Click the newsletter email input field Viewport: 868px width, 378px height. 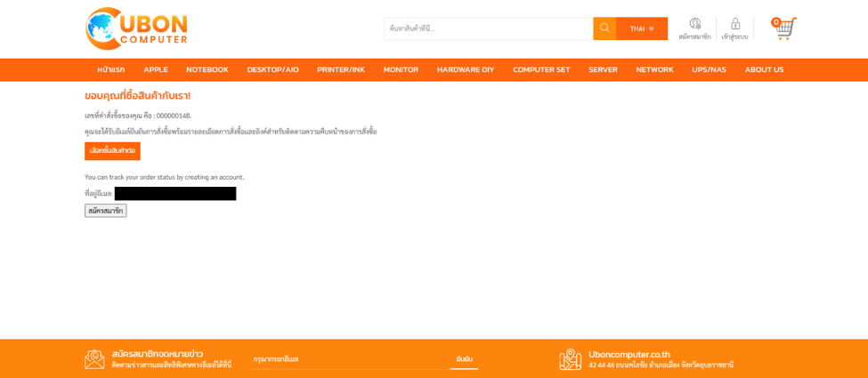click(347, 359)
